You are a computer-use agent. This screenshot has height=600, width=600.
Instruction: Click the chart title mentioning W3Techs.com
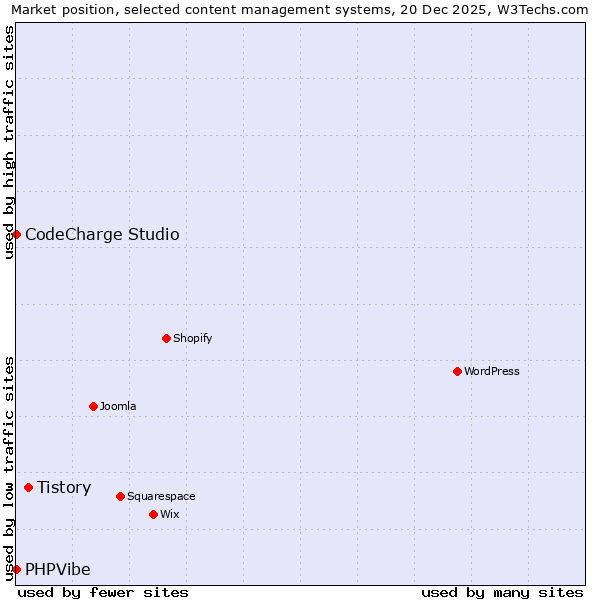300,10
